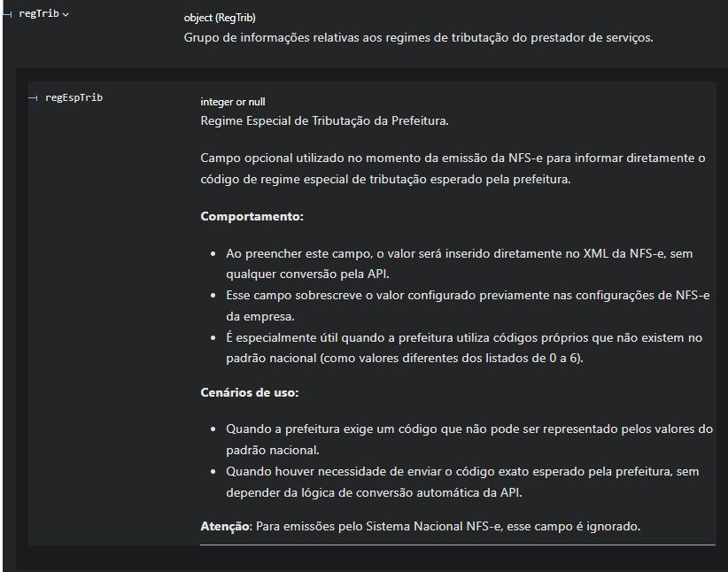Click the 'Esse campo sobrescreve' bullet item
Viewport: 728px width, 572px height.
point(468,305)
